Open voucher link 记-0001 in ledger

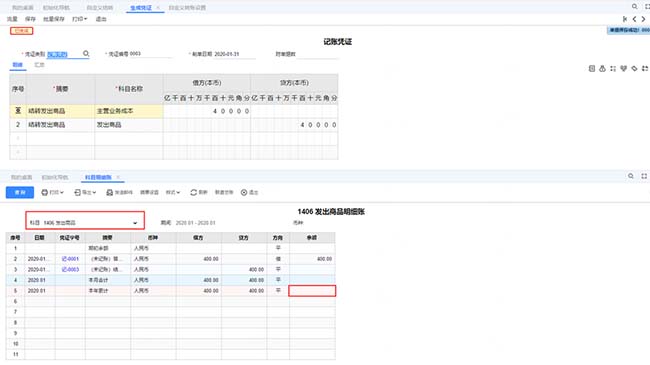pyautogui.click(x=70, y=259)
